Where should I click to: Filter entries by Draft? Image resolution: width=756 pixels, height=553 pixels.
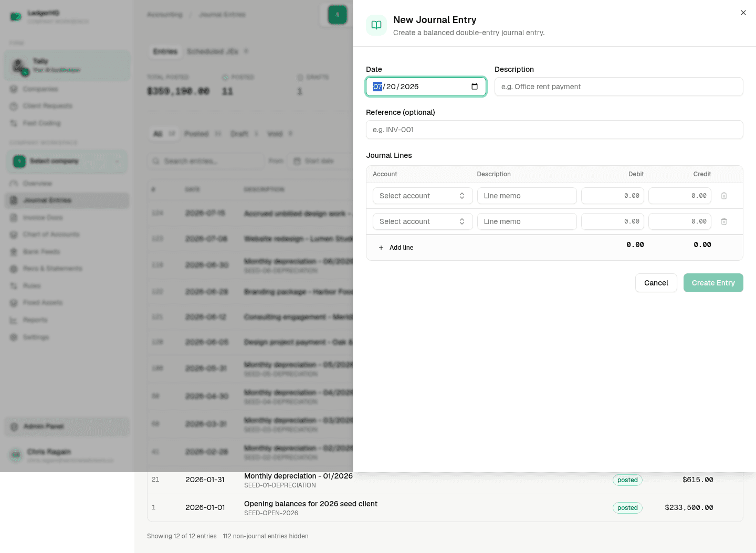point(245,134)
